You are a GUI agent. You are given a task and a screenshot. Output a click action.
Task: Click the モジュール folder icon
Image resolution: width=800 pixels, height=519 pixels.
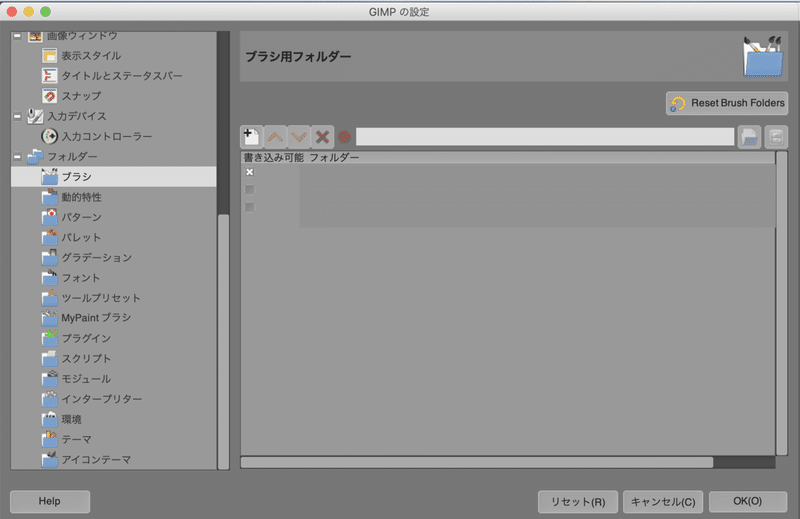click(x=49, y=379)
